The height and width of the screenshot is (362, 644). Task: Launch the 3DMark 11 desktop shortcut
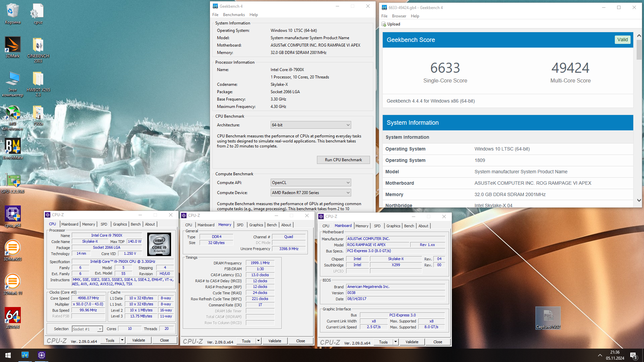coord(13,284)
